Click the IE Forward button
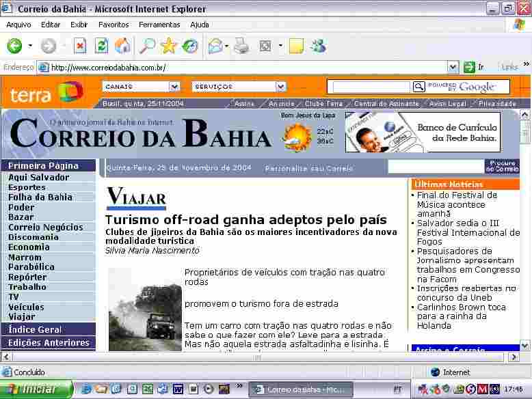Viewport: 532px width, 399px height. [x=48, y=46]
